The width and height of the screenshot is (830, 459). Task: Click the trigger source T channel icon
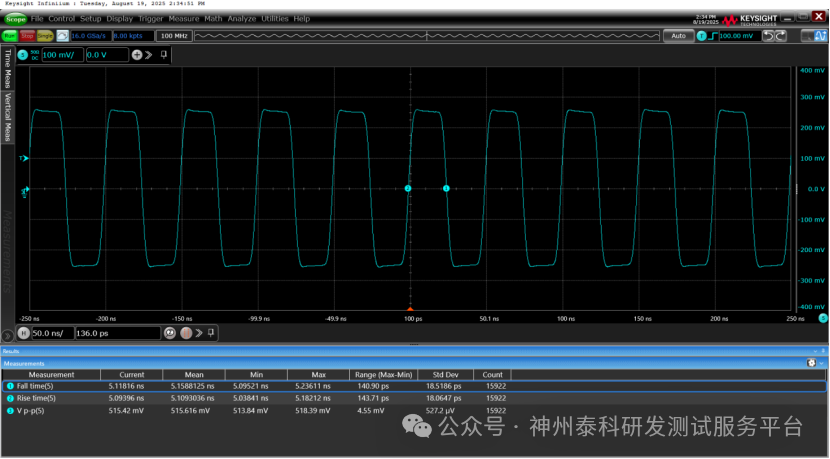(701, 35)
